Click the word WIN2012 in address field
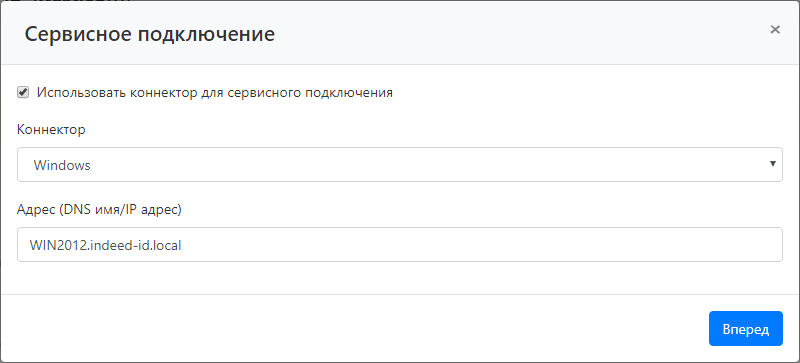 (x=54, y=245)
